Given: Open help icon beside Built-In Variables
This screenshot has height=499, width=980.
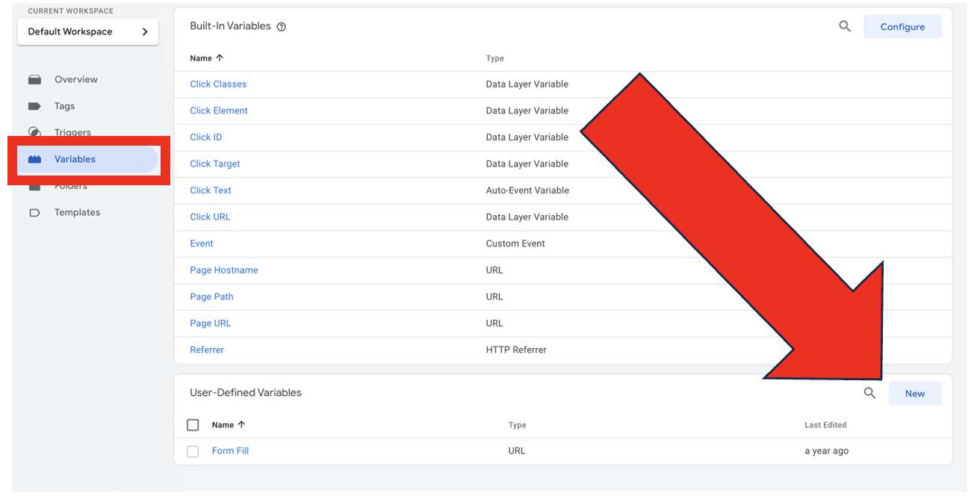Looking at the screenshot, I should click(282, 27).
